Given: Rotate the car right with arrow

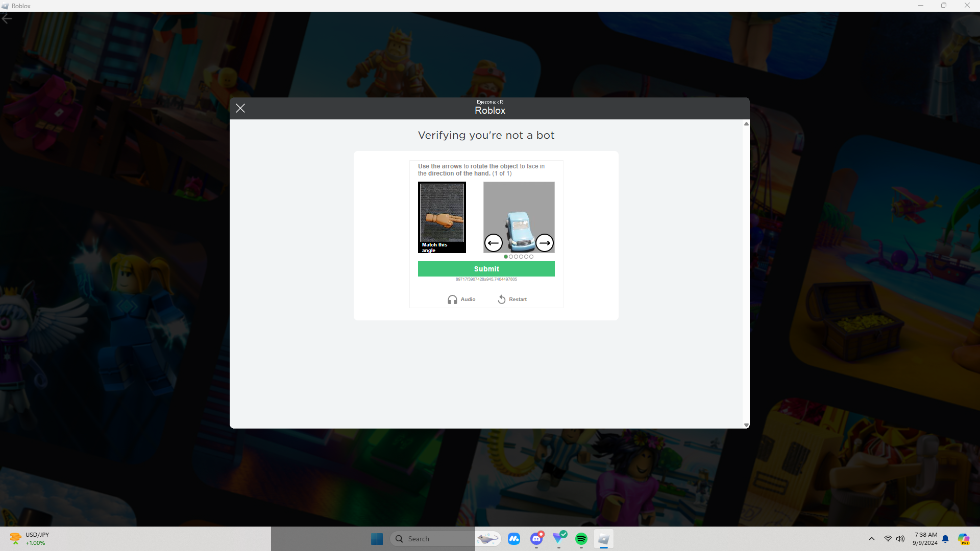Looking at the screenshot, I should pos(545,243).
